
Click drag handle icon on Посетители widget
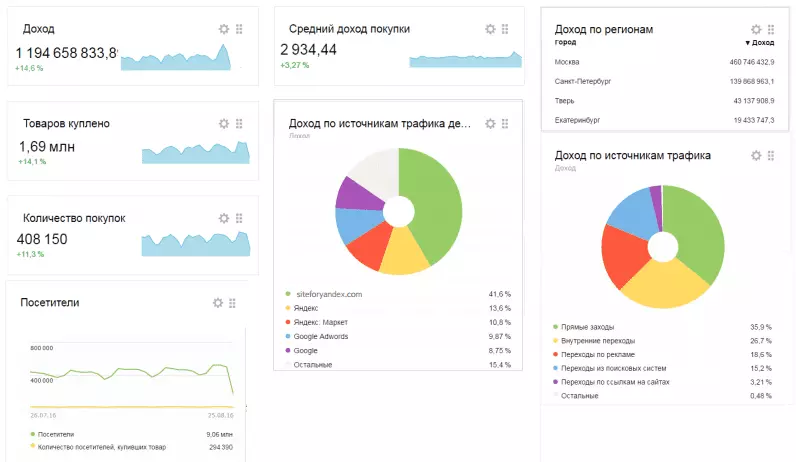[232, 303]
